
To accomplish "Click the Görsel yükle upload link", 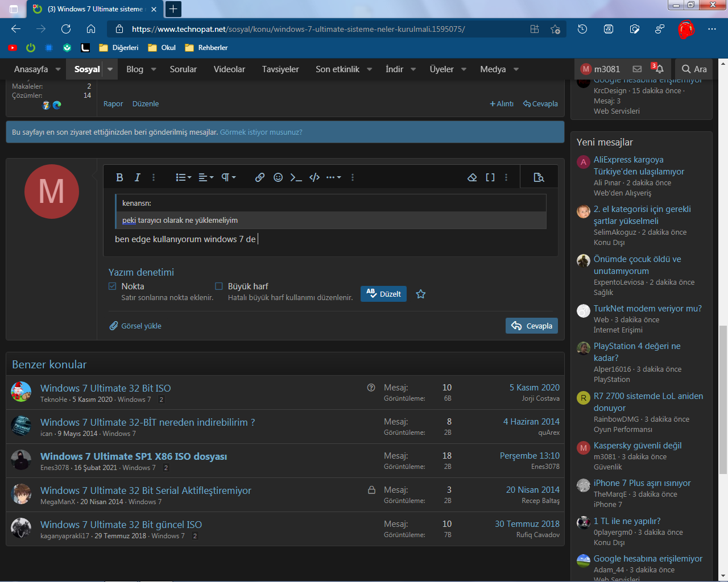I will (x=135, y=326).
